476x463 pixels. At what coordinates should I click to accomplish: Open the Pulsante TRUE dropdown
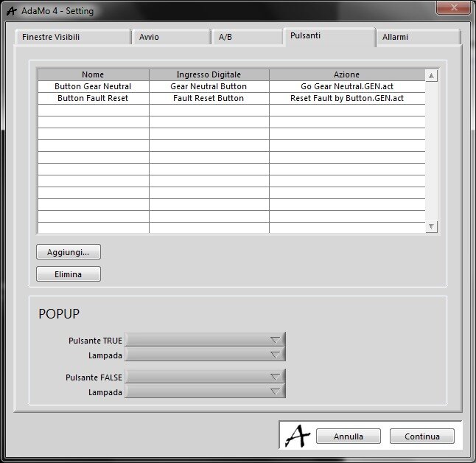coord(205,340)
